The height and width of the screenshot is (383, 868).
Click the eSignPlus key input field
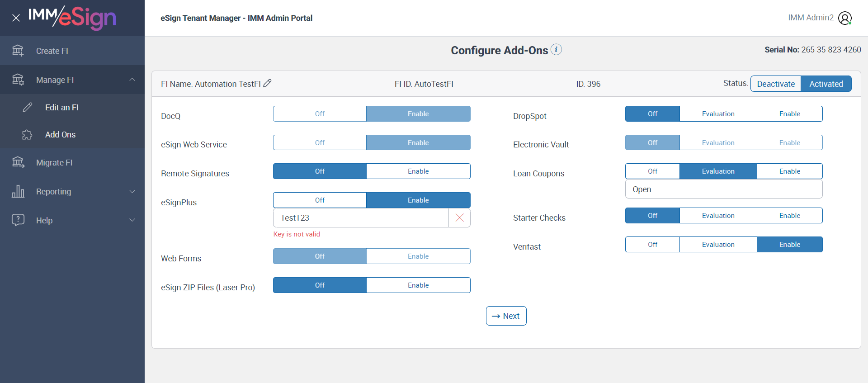pos(361,218)
